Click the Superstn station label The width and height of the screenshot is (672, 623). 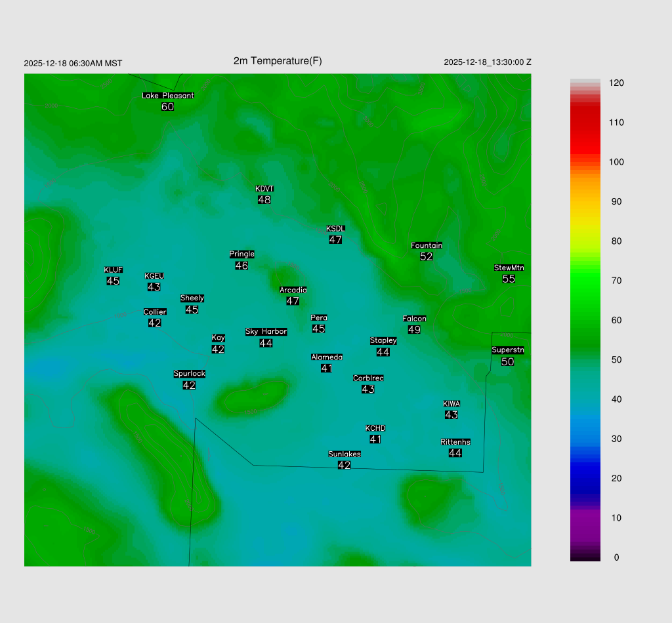coord(508,350)
